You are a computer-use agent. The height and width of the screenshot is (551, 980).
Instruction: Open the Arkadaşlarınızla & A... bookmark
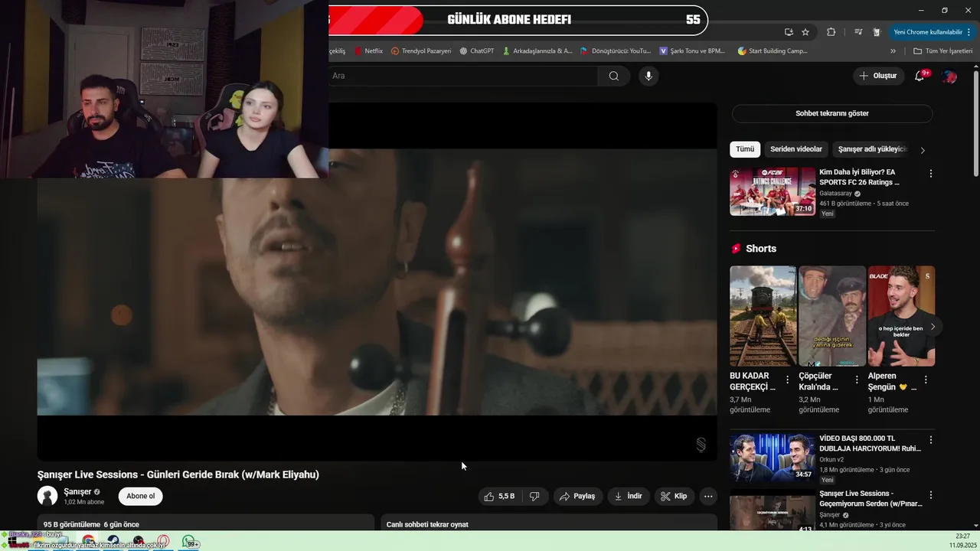tap(537, 51)
